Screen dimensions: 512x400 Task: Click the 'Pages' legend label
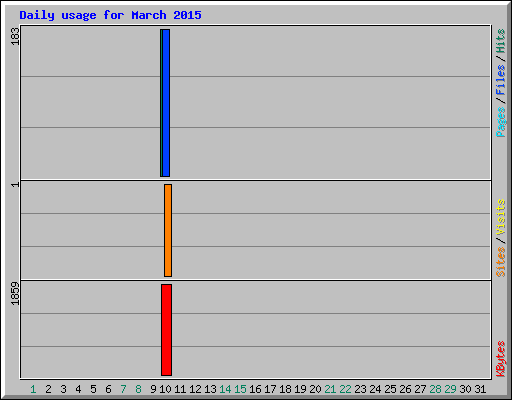click(x=501, y=122)
